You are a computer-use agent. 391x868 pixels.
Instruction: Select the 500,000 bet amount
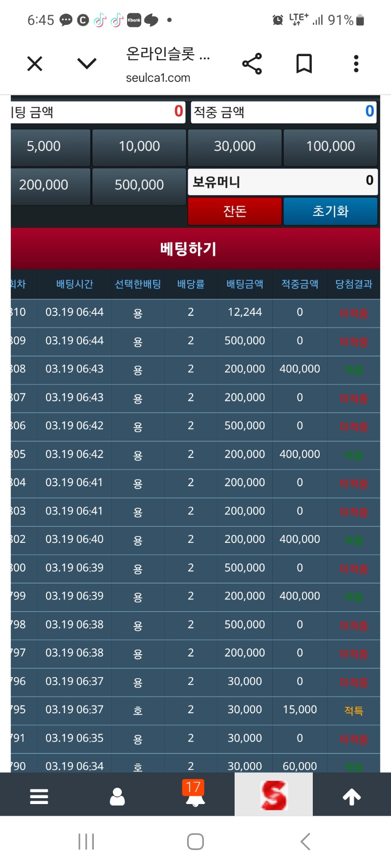point(139,185)
